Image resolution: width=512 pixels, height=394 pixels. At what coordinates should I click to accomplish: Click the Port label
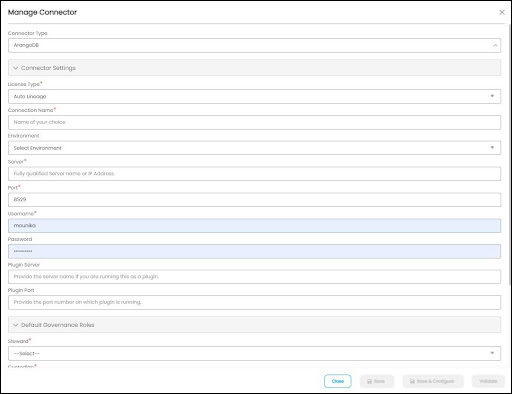pos(13,188)
